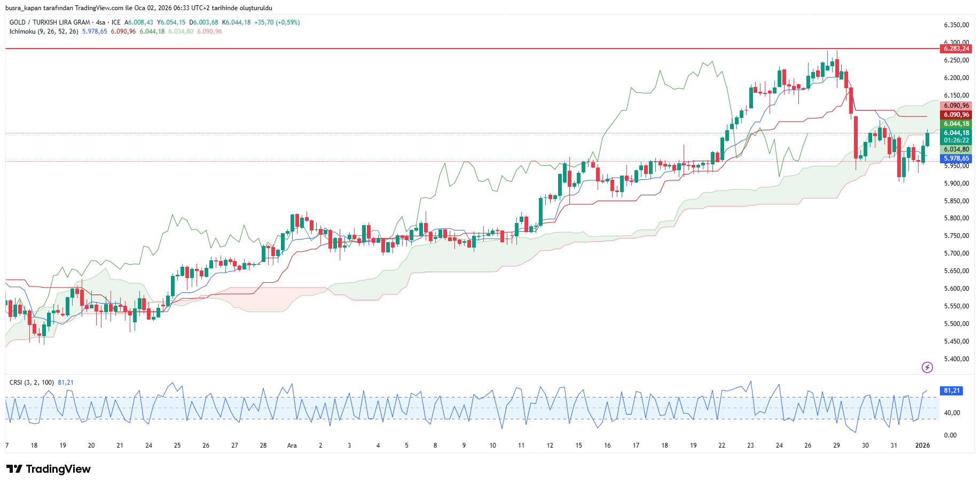The width and height of the screenshot is (980, 485).
Task: Click the 40,00 level on CRSI scale
Action: pos(952,413)
